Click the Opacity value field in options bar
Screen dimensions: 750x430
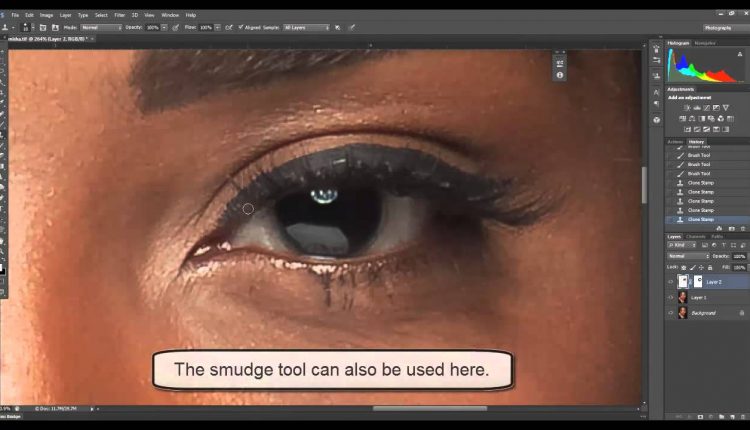[153, 28]
